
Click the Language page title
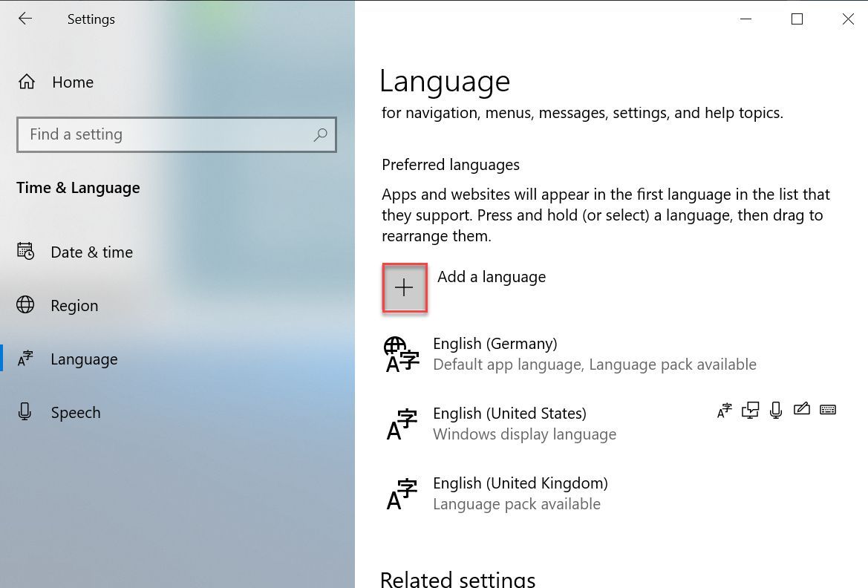coord(445,82)
